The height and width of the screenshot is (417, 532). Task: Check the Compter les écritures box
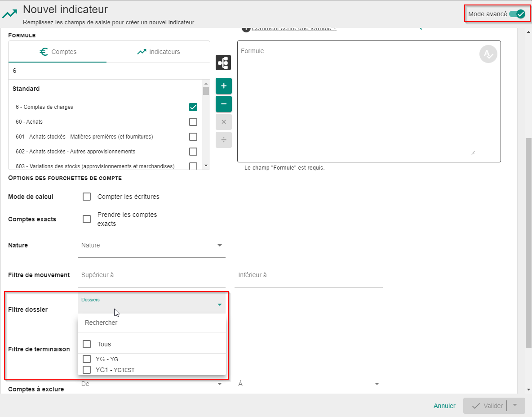click(87, 197)
